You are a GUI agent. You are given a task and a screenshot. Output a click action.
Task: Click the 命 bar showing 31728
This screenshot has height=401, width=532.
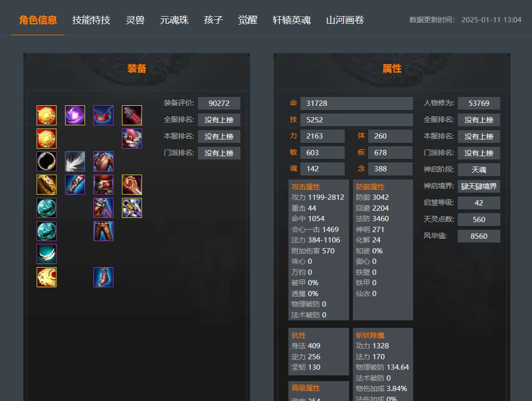click(x=357, y=103)
